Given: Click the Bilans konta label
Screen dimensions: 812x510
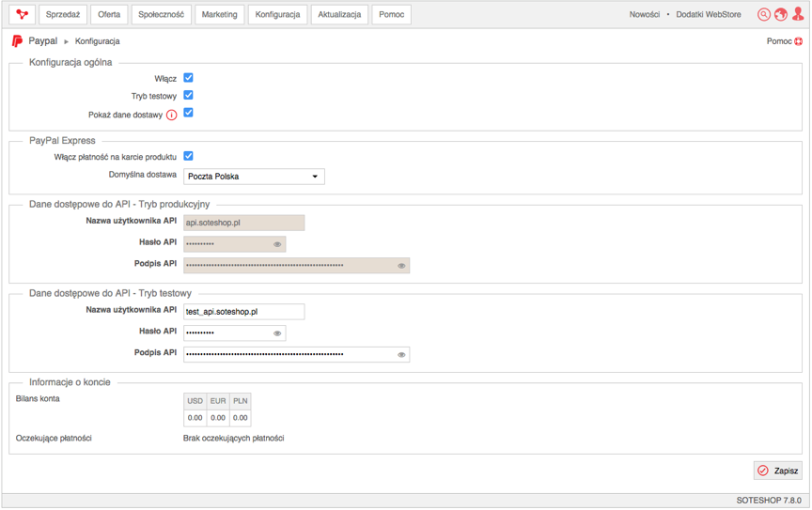Looking at the screenshot, I should pyautogui.click(x=38, y=398).
